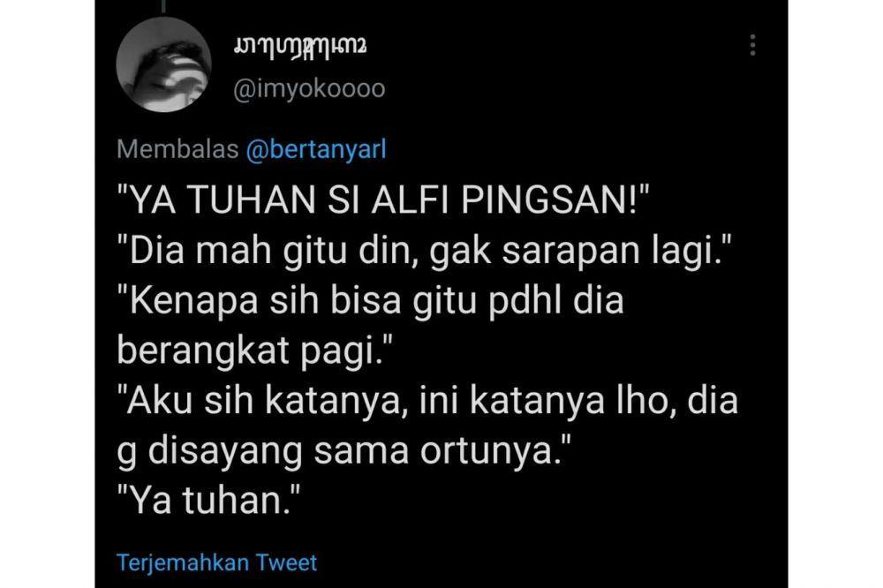The height and width of the screenshot is (588, 883).
Task: Open the @bertanyarl mention link
Action: [316, 150]
